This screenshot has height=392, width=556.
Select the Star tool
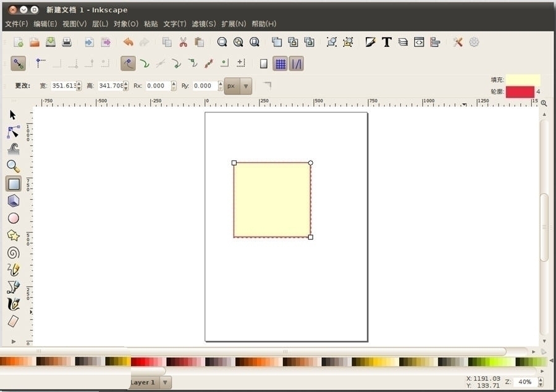pyautogui.click(x=11, y=235)
